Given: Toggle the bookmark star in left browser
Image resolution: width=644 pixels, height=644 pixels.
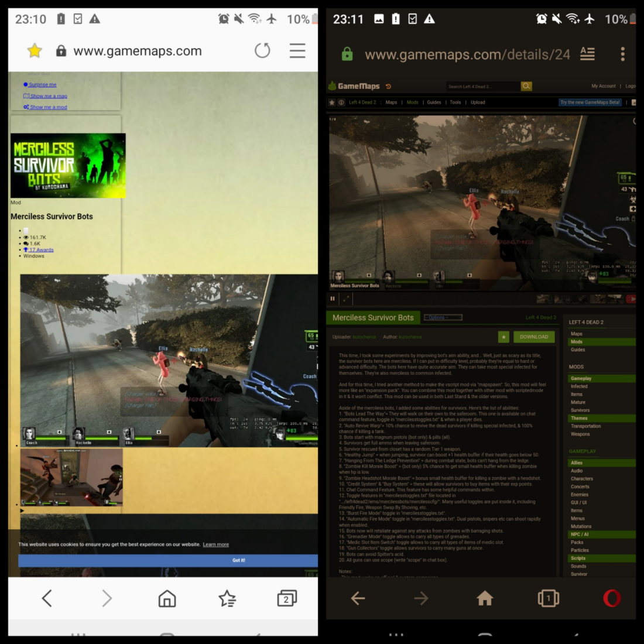Looking at the screenshot, I should tap(34, 50).
